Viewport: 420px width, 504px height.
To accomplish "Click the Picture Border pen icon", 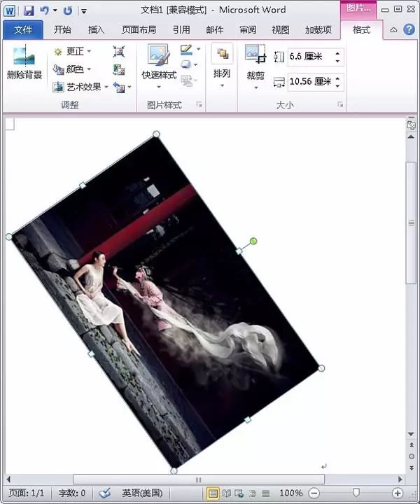I will [186, 50].
